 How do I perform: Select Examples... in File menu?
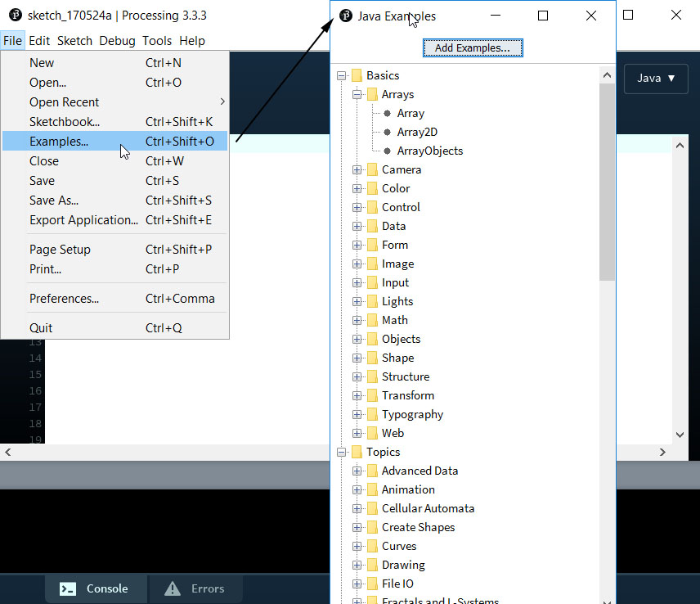[x=115, y=141]
